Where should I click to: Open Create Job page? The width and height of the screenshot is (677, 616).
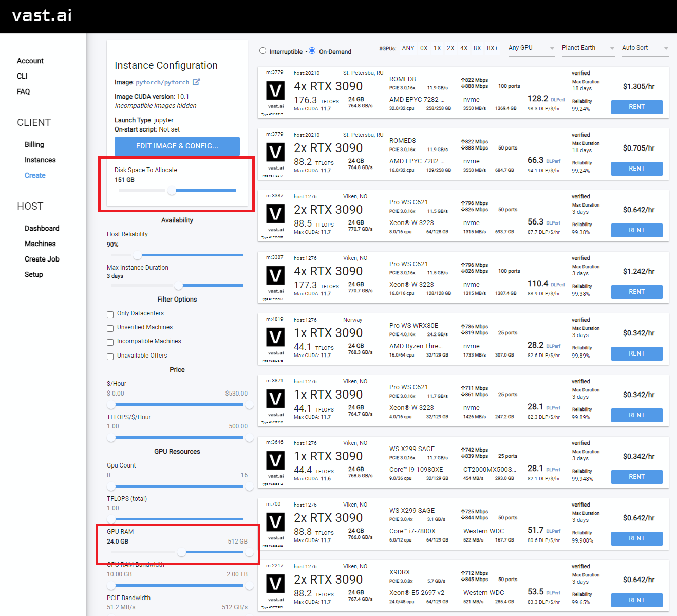pos(42,259)
